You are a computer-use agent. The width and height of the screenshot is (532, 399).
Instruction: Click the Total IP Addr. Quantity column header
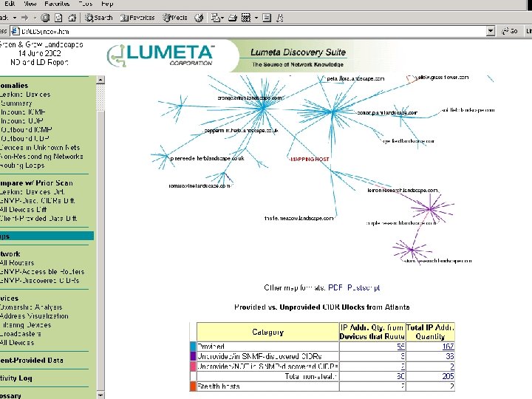tap(430, 332)
